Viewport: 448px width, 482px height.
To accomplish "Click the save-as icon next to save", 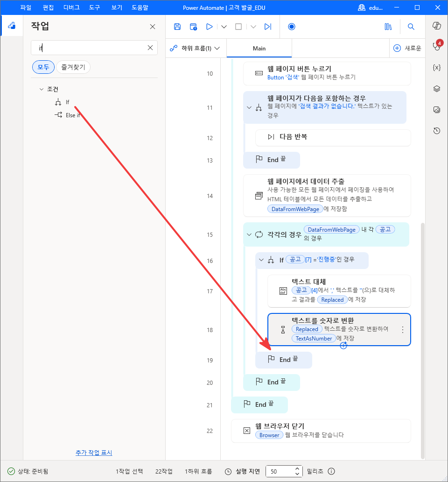I will 193,27.
